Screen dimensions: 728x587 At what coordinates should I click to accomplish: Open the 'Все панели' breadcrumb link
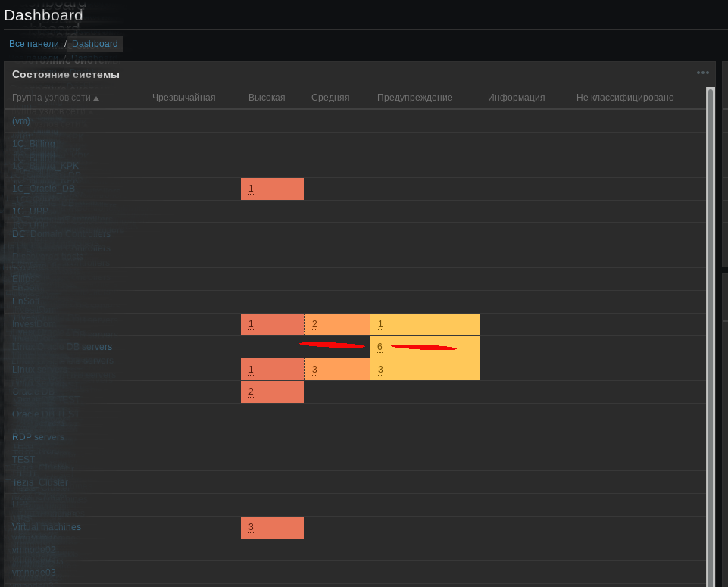click(34, 44)
